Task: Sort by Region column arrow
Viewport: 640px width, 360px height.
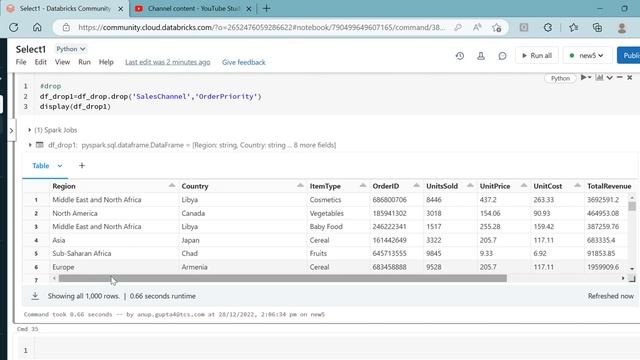Action: point(172,186)
